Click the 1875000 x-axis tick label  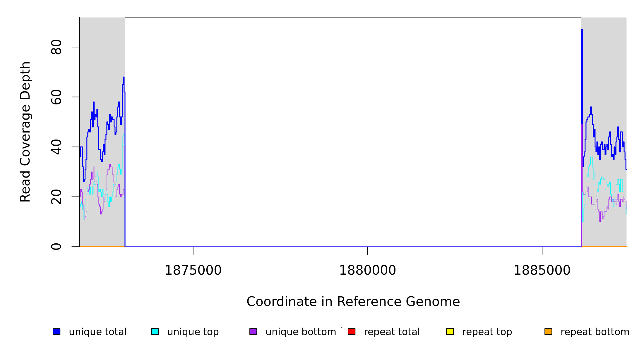coord(193,270)
